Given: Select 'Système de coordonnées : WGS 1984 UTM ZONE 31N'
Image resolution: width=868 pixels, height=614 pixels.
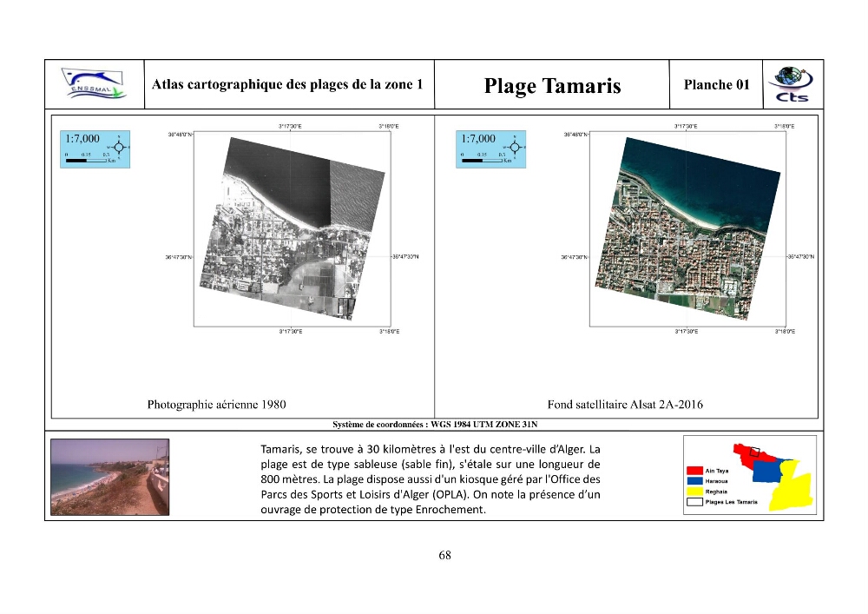Looking at the screenshot, I should pos(435,425).
